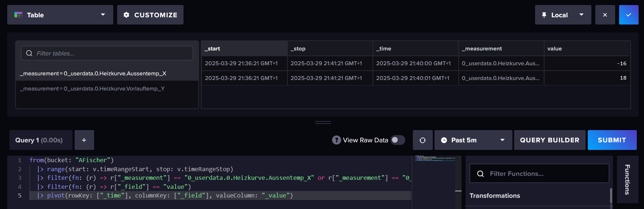Discard changes with the X button

click(605, 15)
